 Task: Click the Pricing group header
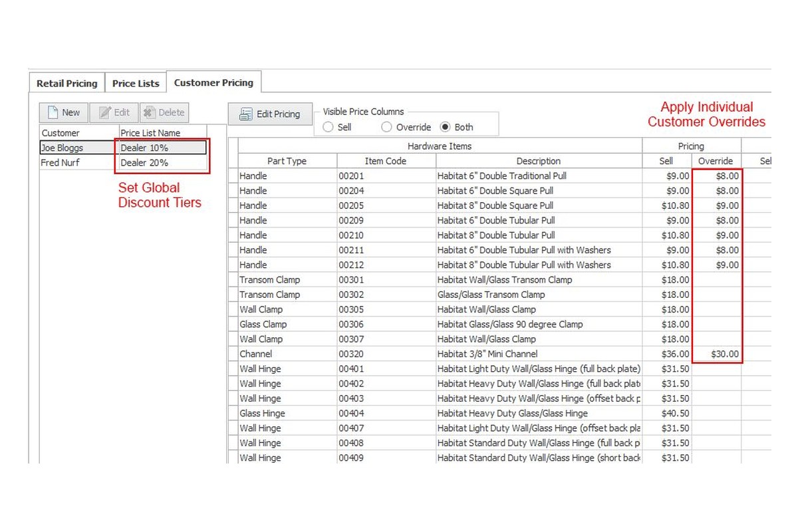[x=692, y=146]
